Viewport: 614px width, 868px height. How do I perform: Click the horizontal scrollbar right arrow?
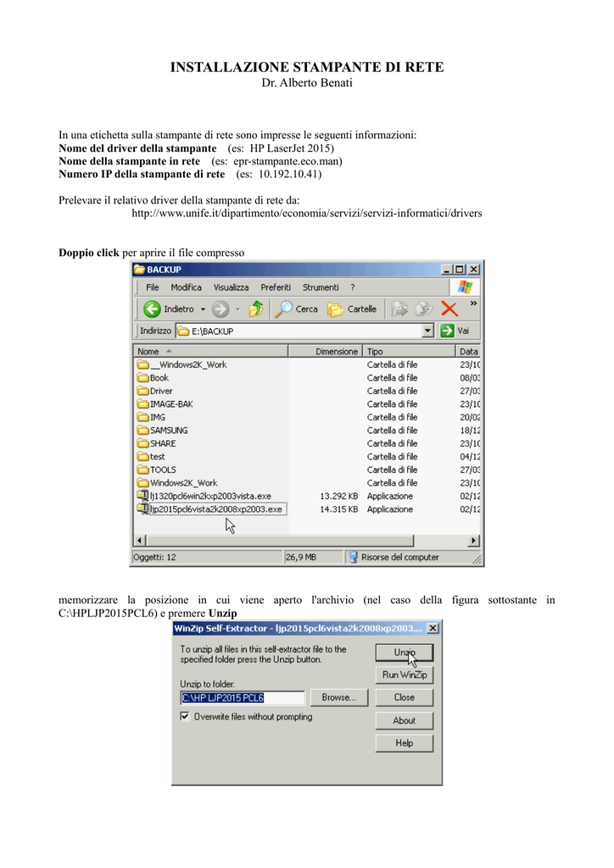pyautogui.click(x=476, y=540)
